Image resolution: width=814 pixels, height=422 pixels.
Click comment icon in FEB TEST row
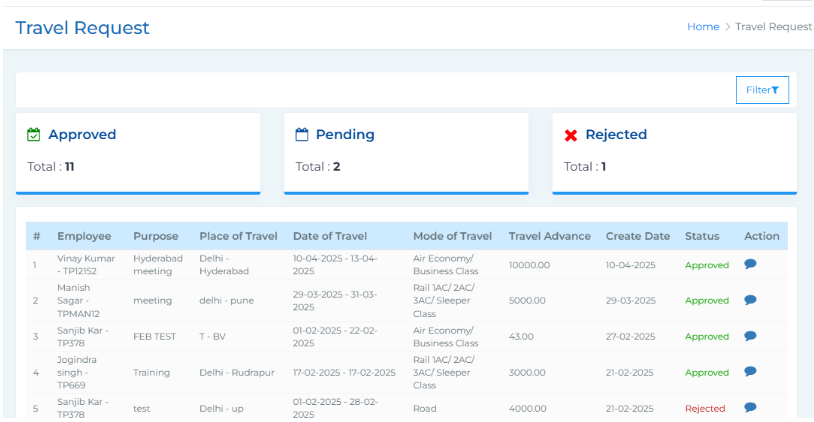[x=750, y=336]
